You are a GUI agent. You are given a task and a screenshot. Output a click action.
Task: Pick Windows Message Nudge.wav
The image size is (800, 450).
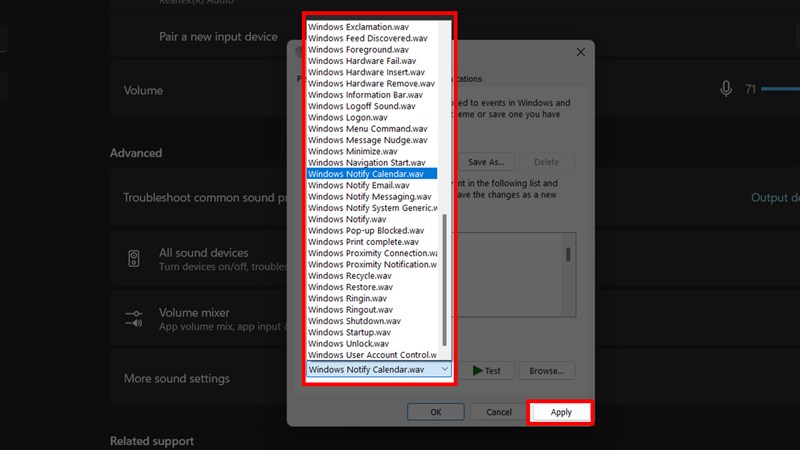pos(372,140)
